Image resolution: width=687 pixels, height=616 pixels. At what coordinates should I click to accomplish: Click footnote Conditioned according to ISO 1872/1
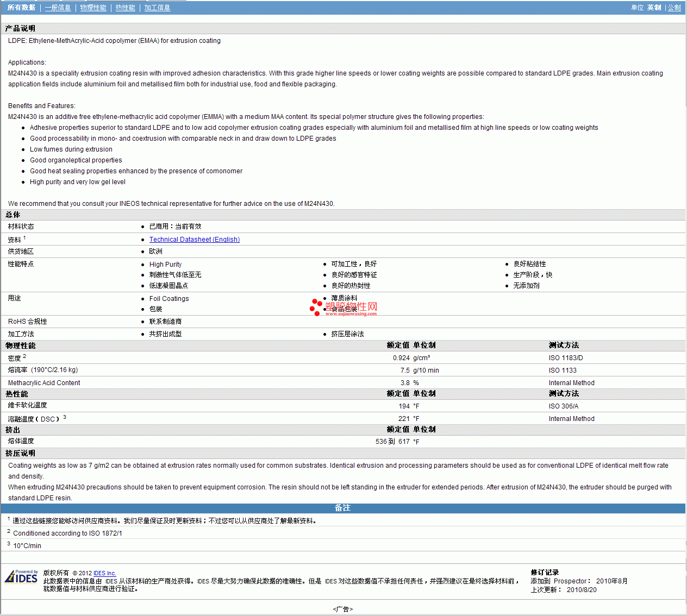coord(67,533)
